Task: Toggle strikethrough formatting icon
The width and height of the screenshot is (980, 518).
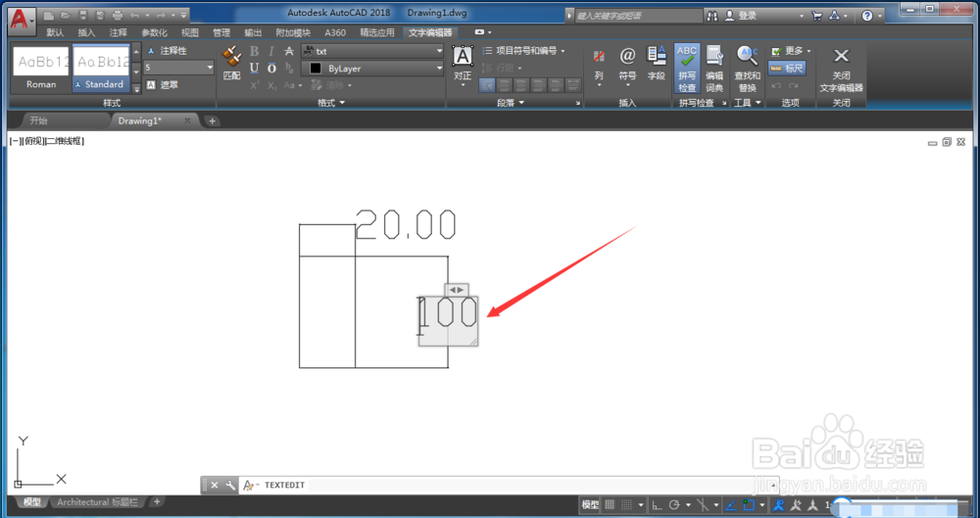Action: (x=289, y=51)
